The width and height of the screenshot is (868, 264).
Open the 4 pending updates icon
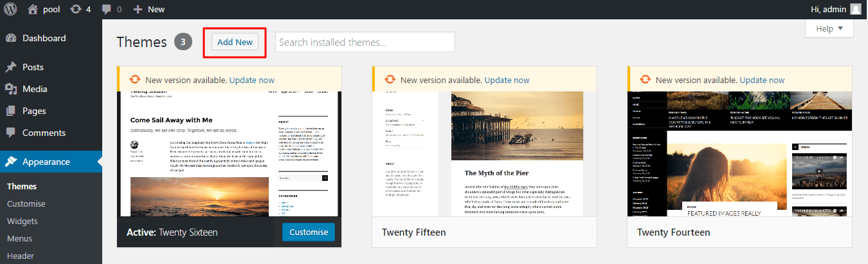pyautogui.click(x=80, y=9)
